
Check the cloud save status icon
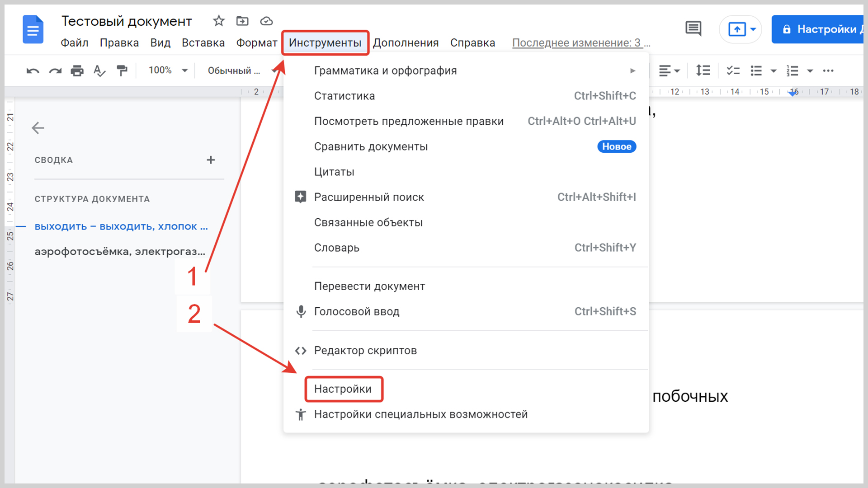click(x=266, y=21)
